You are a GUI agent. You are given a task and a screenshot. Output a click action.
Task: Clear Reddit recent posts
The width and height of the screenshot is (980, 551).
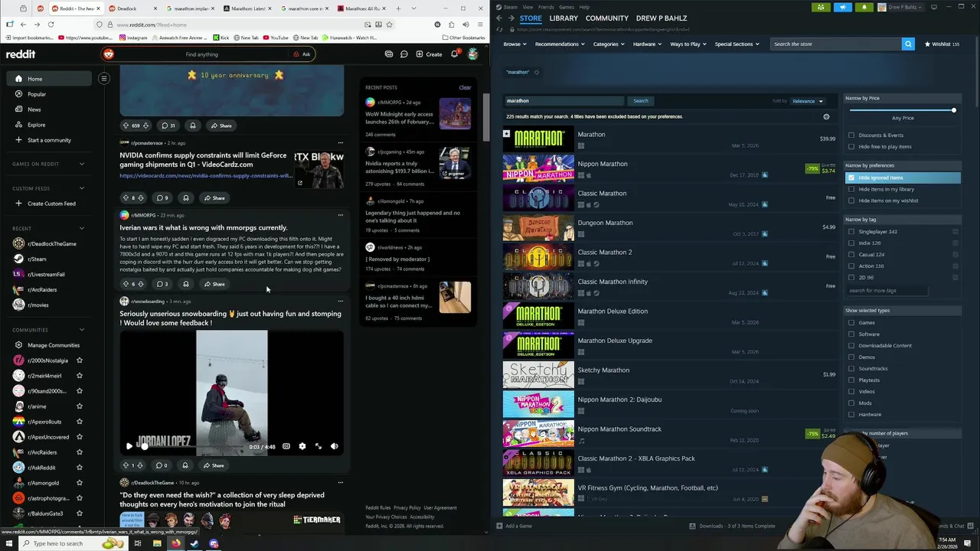pos(465,87)
